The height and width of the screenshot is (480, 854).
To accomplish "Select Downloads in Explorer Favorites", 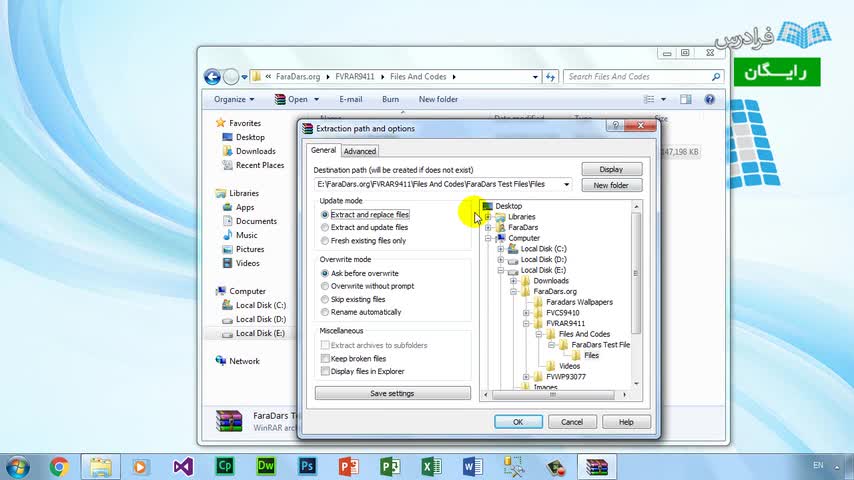I will point(255,151).
